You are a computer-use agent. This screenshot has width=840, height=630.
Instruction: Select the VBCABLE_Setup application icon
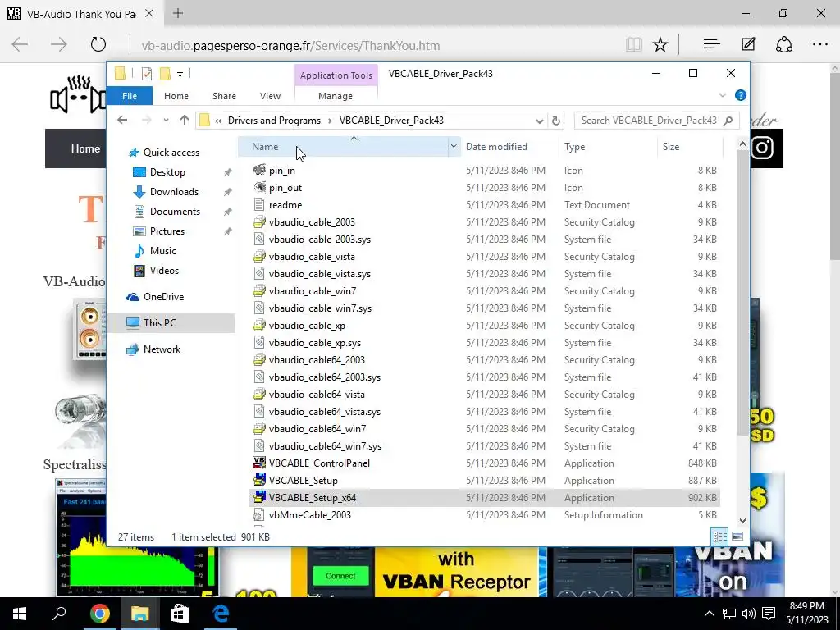(x=259, y=480)
